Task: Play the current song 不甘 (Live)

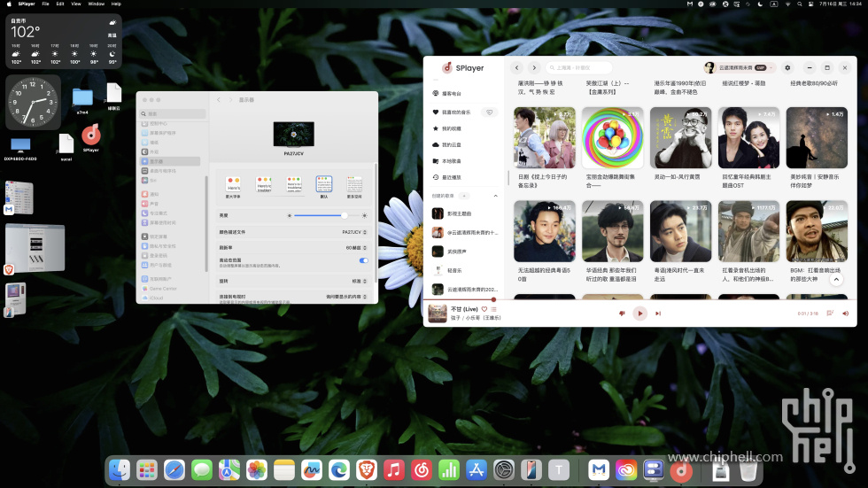Action: point(639,314)
